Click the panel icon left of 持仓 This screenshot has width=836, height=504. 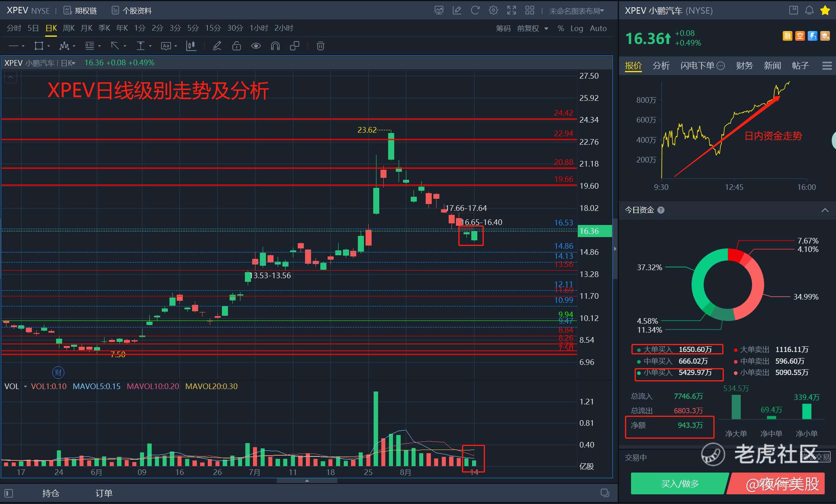point(8,493)
